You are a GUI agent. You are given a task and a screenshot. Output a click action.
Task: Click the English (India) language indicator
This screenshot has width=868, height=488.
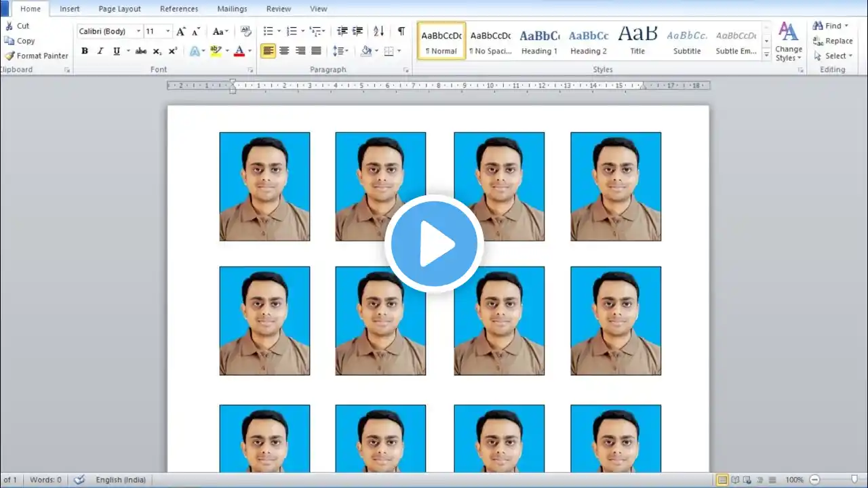point(121,480)
